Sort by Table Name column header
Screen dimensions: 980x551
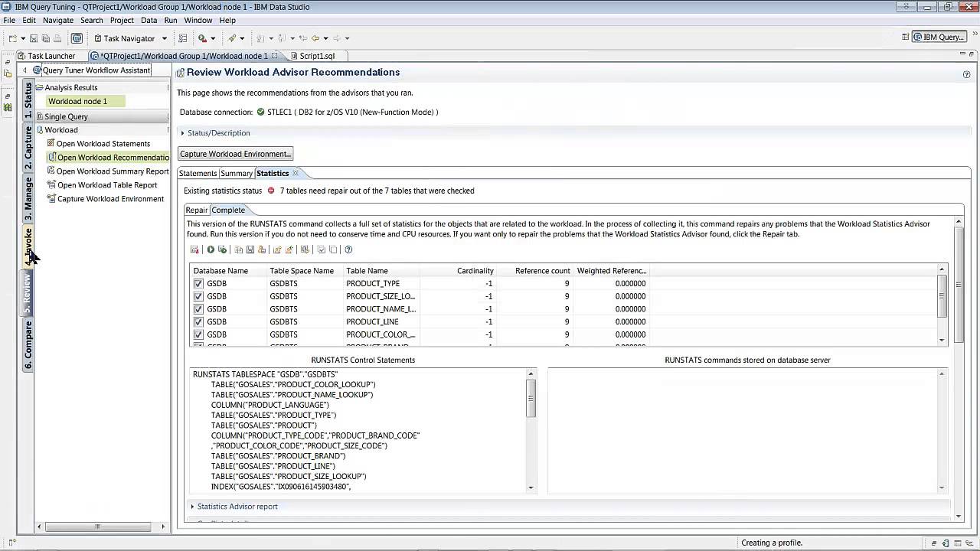pyautogui.click(x=381, y=271)
